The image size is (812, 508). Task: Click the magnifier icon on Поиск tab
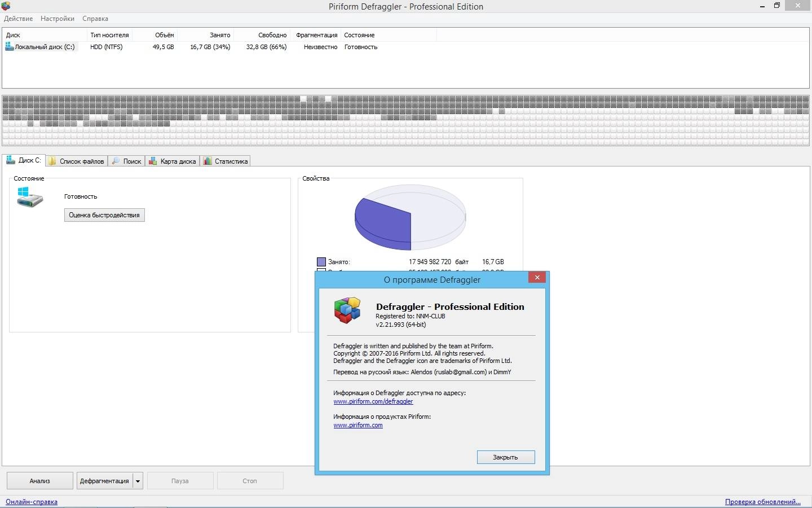coord(116,161)
